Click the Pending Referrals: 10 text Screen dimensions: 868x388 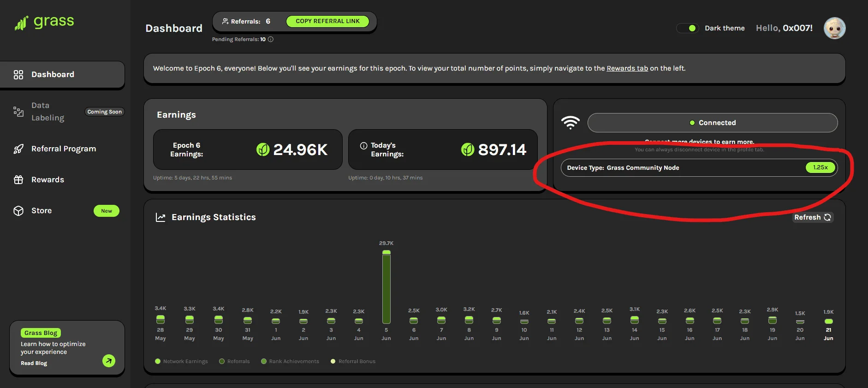tap(239, 39)
